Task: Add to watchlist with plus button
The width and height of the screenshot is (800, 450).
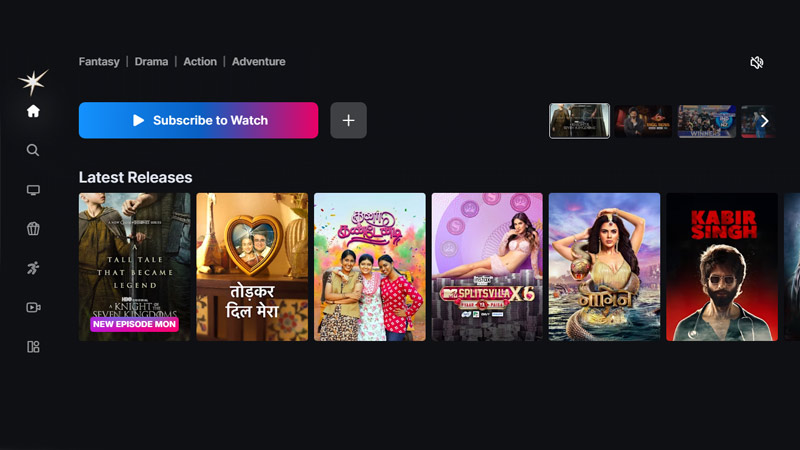Action: point(348,120)
